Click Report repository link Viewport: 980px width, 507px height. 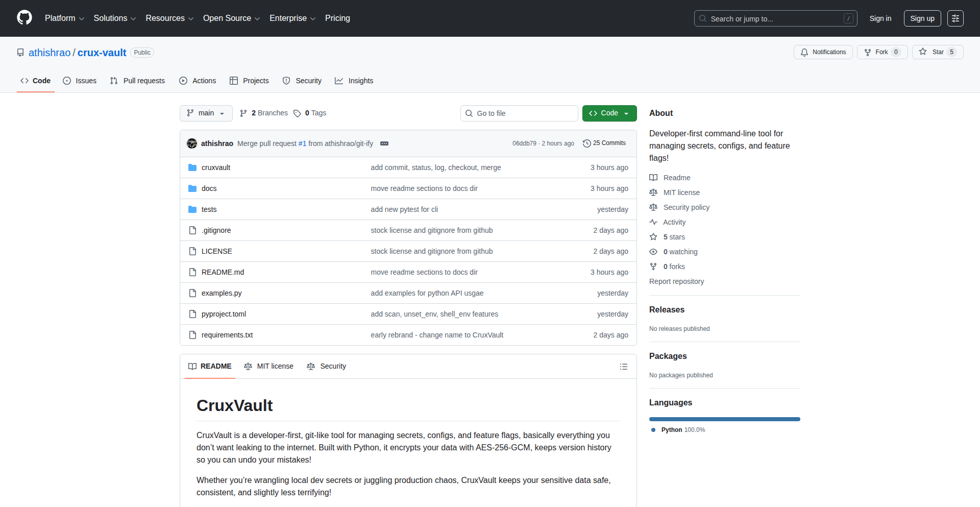676,281
